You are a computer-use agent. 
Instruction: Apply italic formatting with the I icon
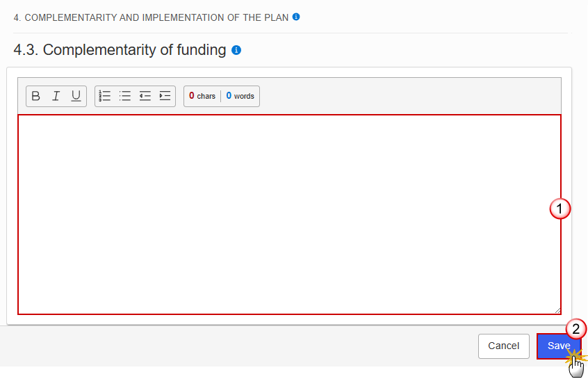point(56,96)
